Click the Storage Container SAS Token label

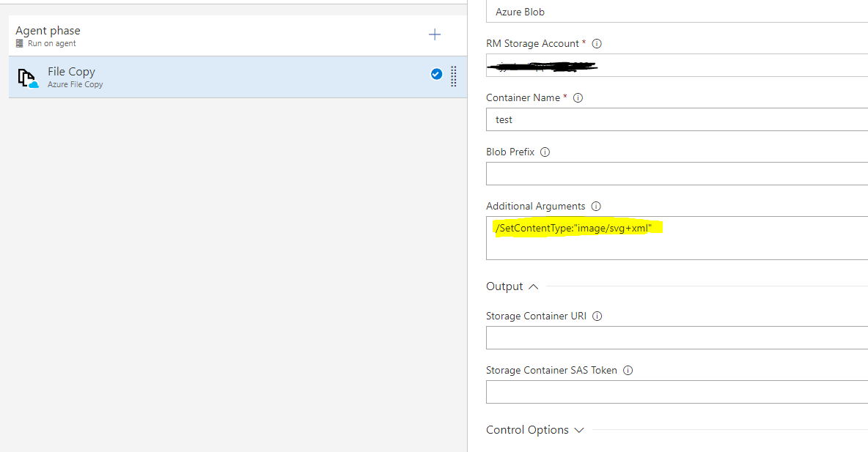tap(551, 371)
